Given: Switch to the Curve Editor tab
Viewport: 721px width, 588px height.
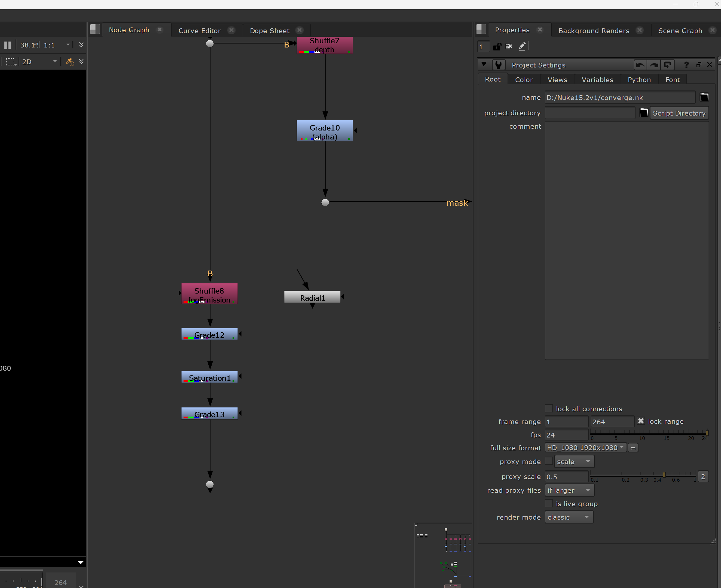Looking at the screenshot, I should click(199, 30).
